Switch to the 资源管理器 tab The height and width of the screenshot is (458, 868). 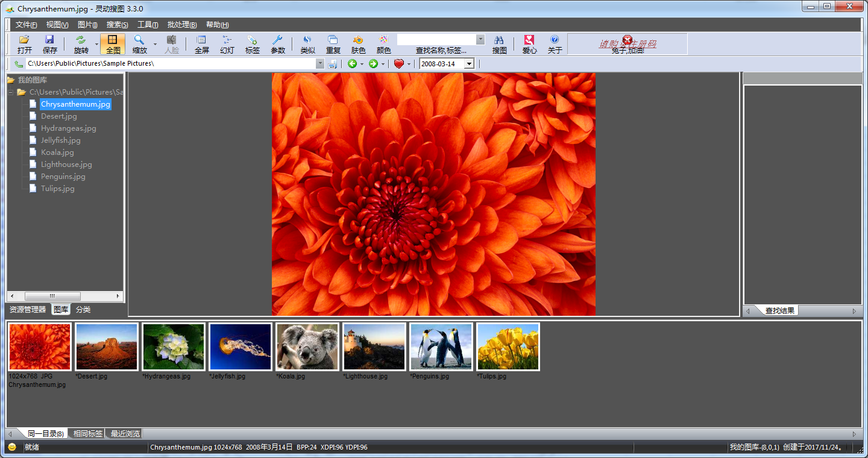coord(28,310)
